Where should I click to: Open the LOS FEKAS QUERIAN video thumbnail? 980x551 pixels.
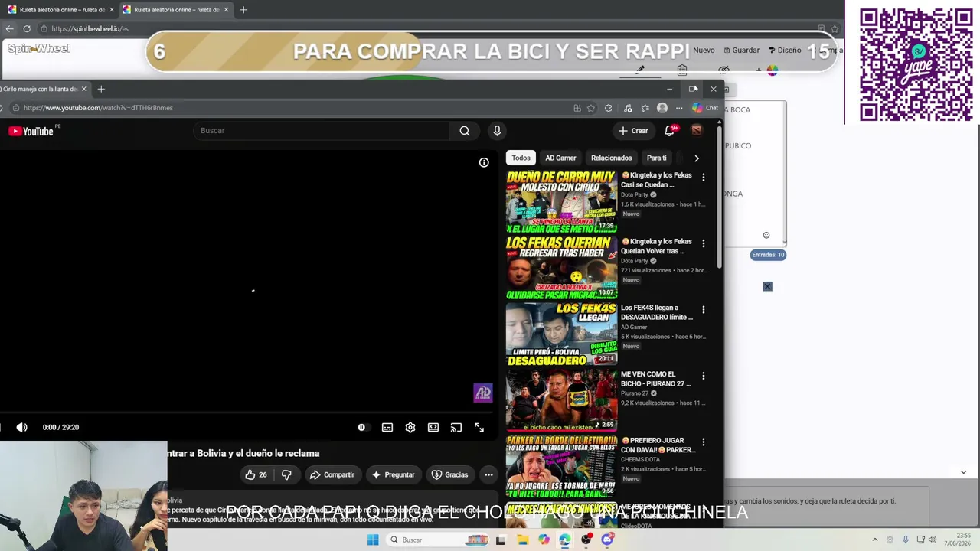561,268
